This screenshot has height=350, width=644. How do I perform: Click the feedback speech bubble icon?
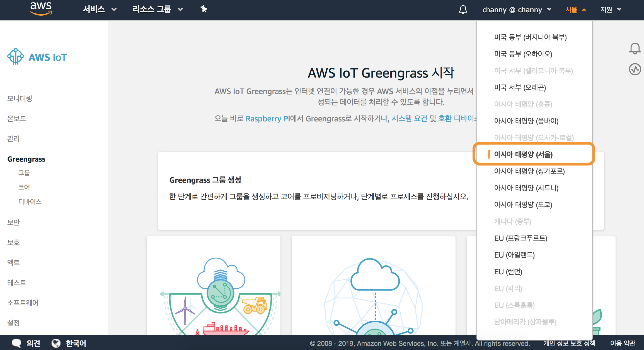[16, 343]
